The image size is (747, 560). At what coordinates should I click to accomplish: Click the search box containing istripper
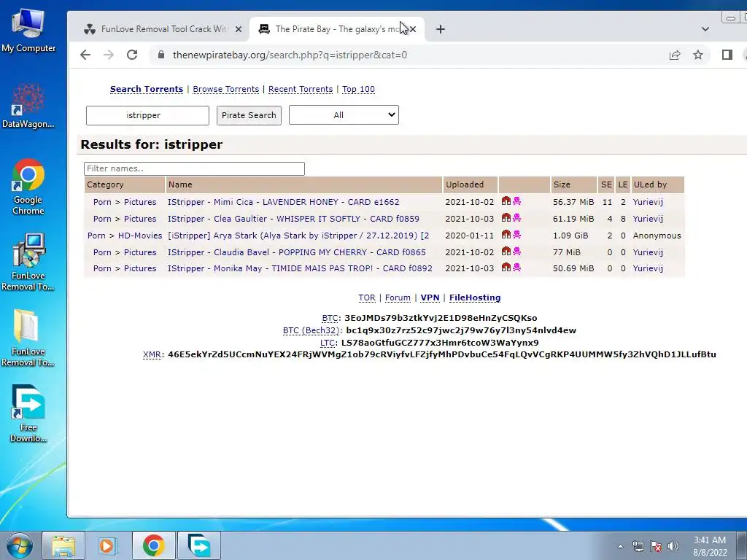(x=147, y=115)
